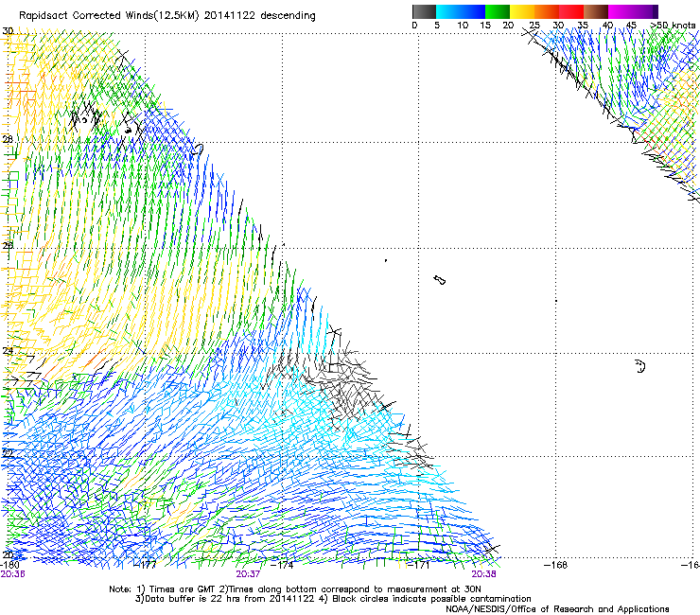Click the '-180' longitude axis label

click(9, 565)
